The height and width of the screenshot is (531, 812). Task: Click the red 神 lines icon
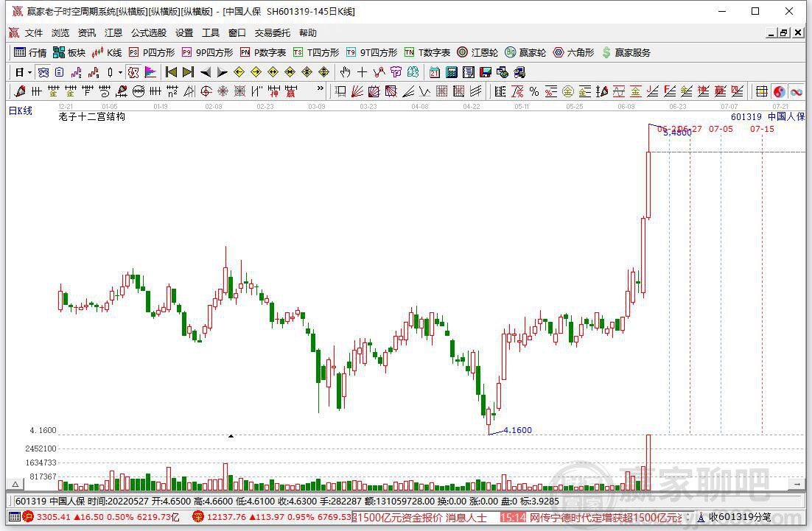click(x=274, y=91)
